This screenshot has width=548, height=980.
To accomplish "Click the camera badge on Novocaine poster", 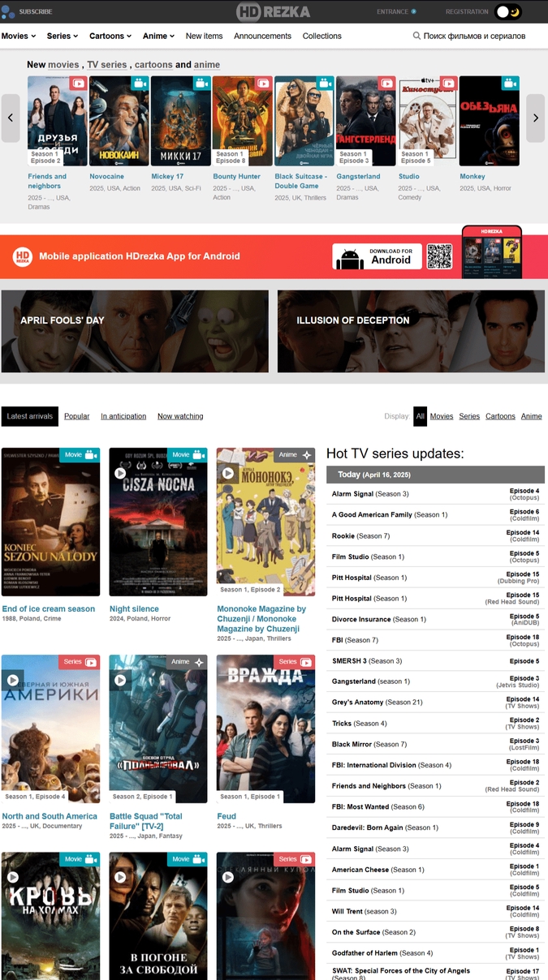I will (x=140, y=83).
